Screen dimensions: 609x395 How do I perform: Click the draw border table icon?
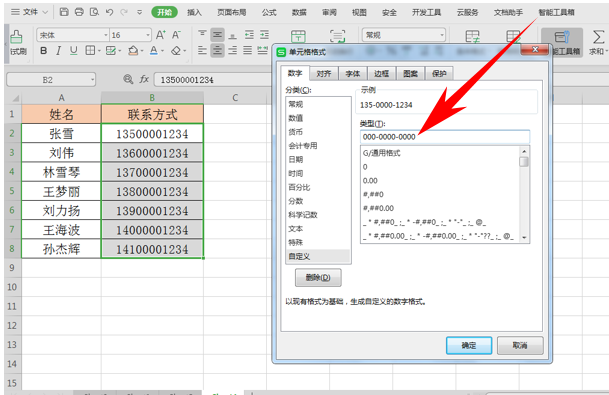(x=111, y=50)
